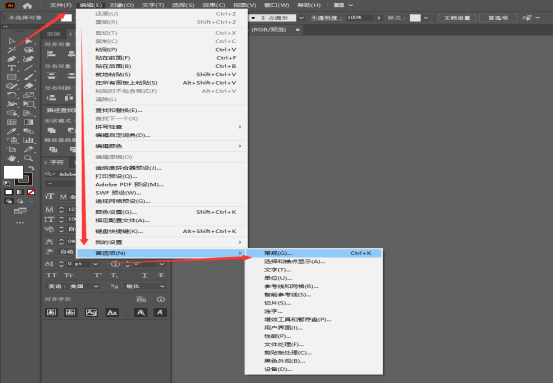
Task: Select the Curvature tool
Action: tap(29, 59)
